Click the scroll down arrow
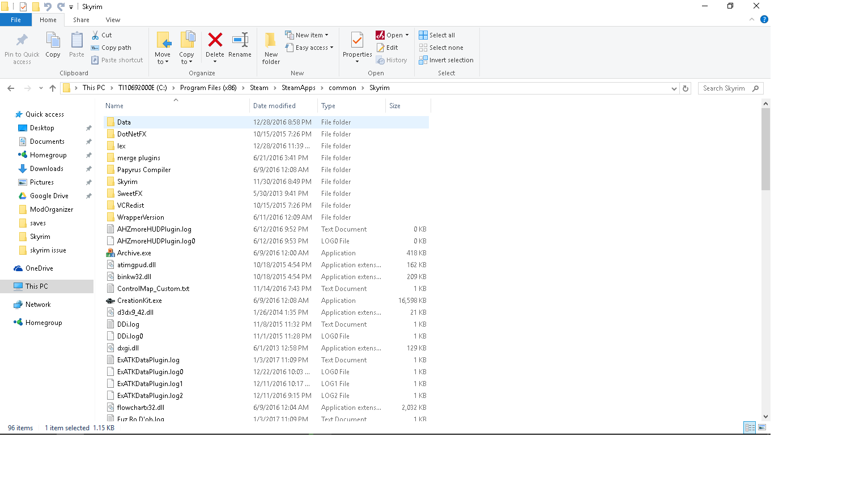 [765, 416]
